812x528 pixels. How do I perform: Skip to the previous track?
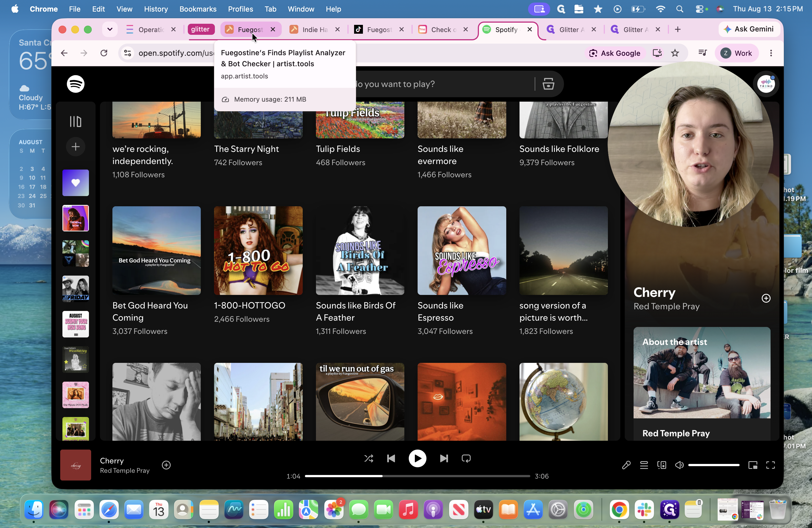391,458
